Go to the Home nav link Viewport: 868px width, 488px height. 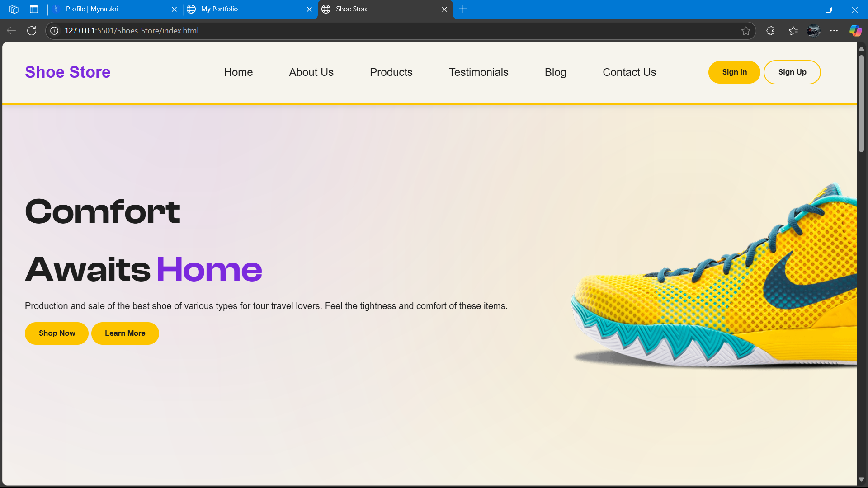click(238, 72)
